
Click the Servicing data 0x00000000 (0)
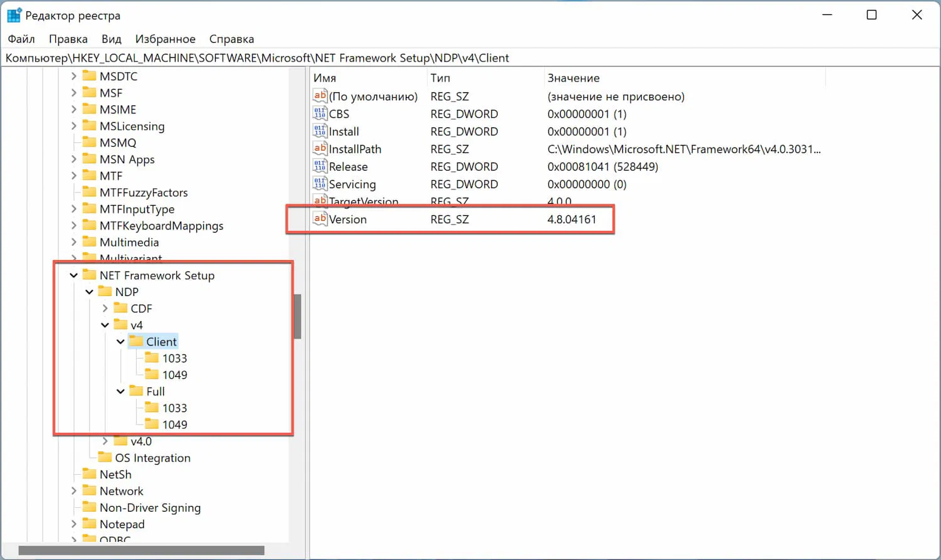[x=587, y=184]
